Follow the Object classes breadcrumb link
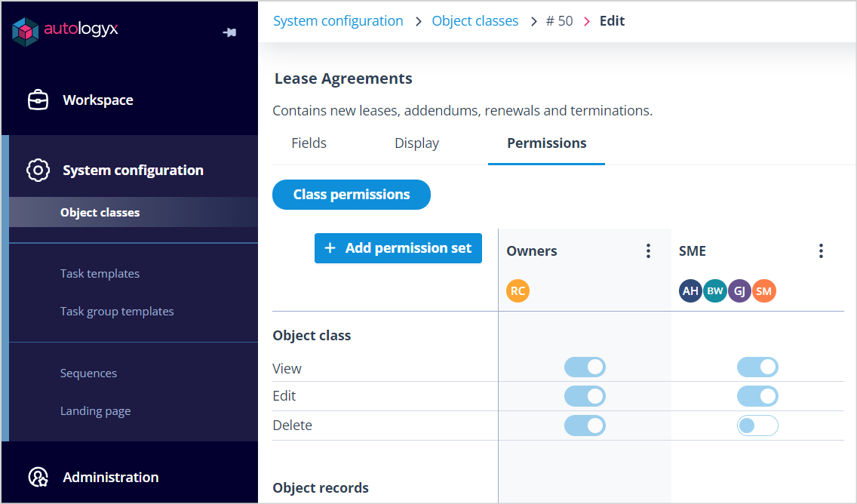This screenshot has height=504, width=857. pyautogui.click(x=475, y=21)
